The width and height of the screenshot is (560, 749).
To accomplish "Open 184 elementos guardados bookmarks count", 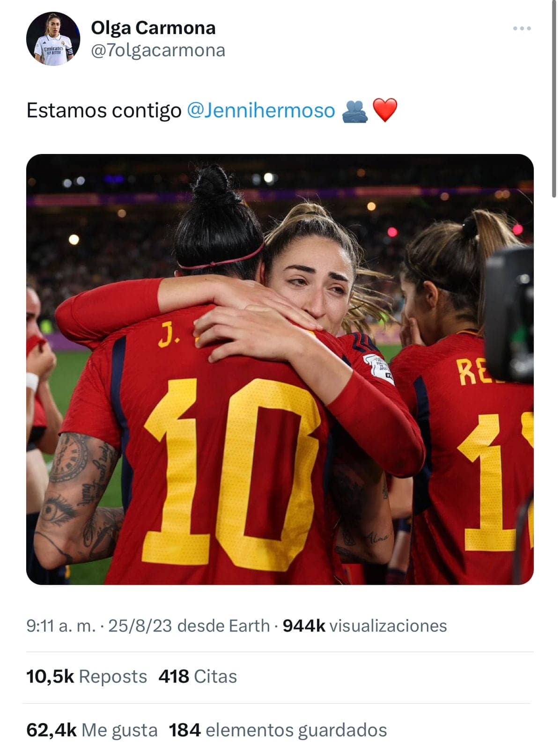I will pos(278,730).
